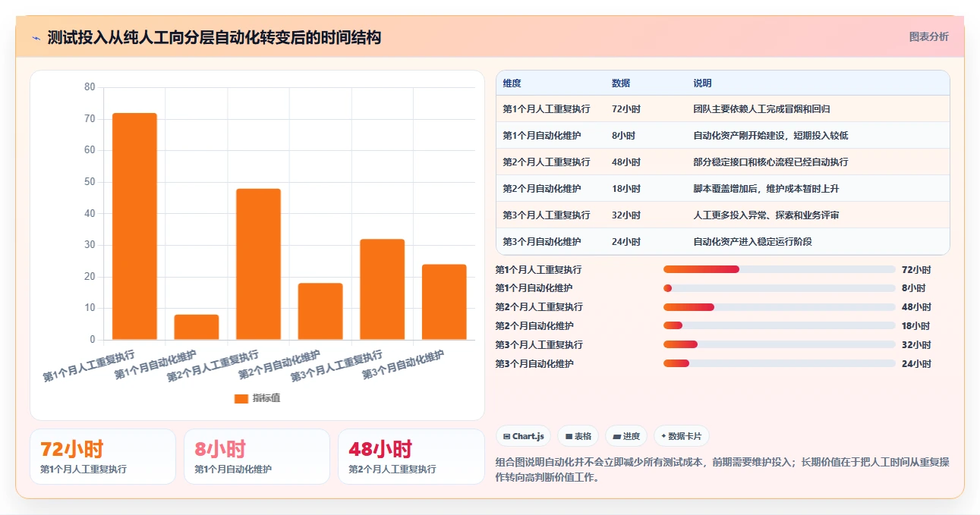The height and width of the screenshot is (515, 980).
Task: Click x-axis label 第3个月自动化维护
Action: 403,365
